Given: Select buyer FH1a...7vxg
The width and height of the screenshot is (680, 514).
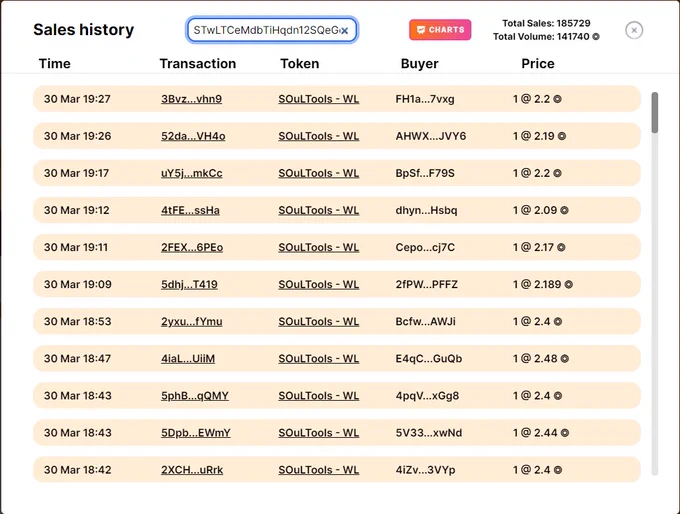Looking at the screenshot, I should [x=425, y=99].
